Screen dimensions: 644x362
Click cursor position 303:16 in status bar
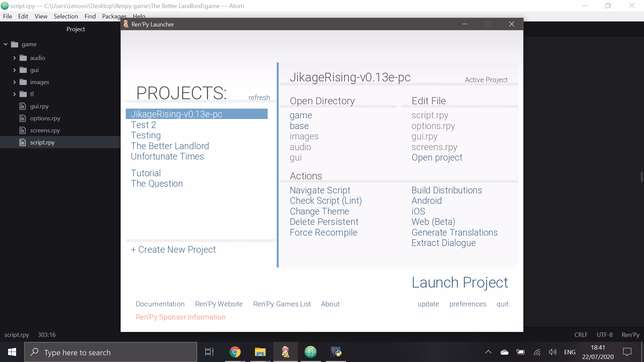tap(47, 335)
